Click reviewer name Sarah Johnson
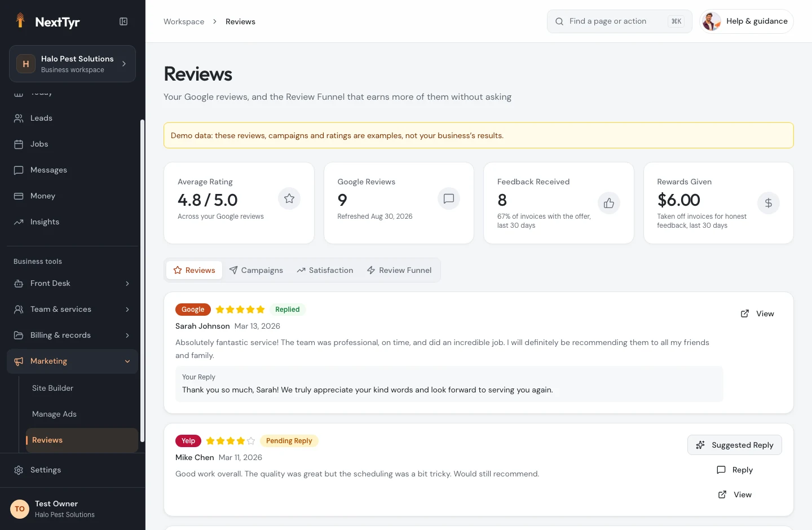The image size is (812, 530). (202, 326)
